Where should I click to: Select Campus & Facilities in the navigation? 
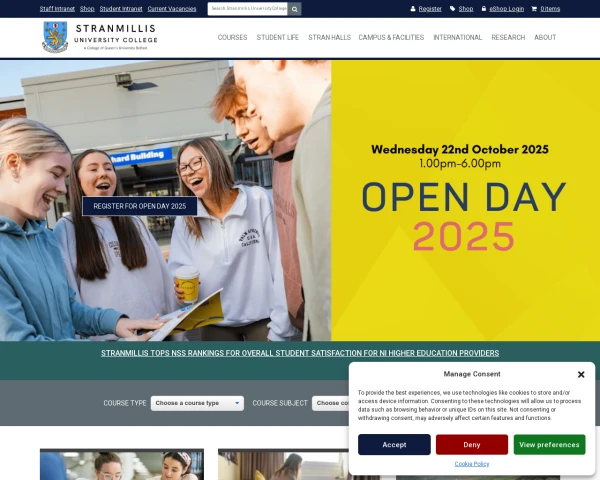pos(391,37)
